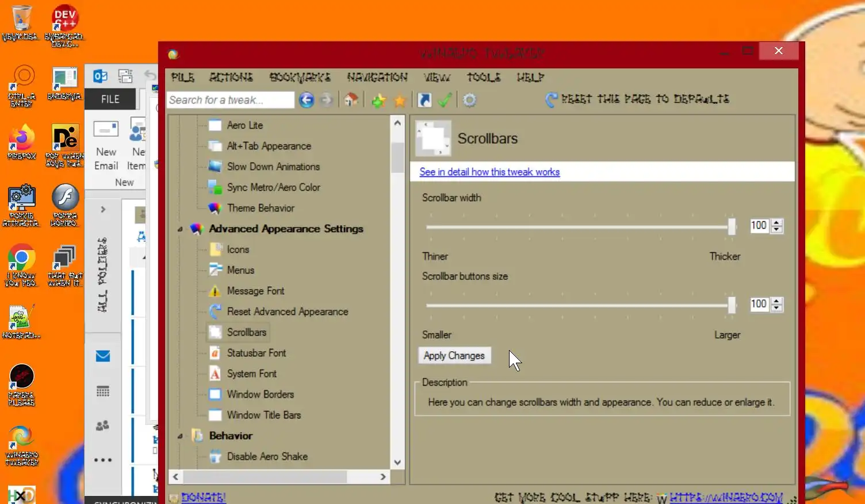
Task: Open the Google Chrome desktop shortcut
Action: click(x=21, y=265)
